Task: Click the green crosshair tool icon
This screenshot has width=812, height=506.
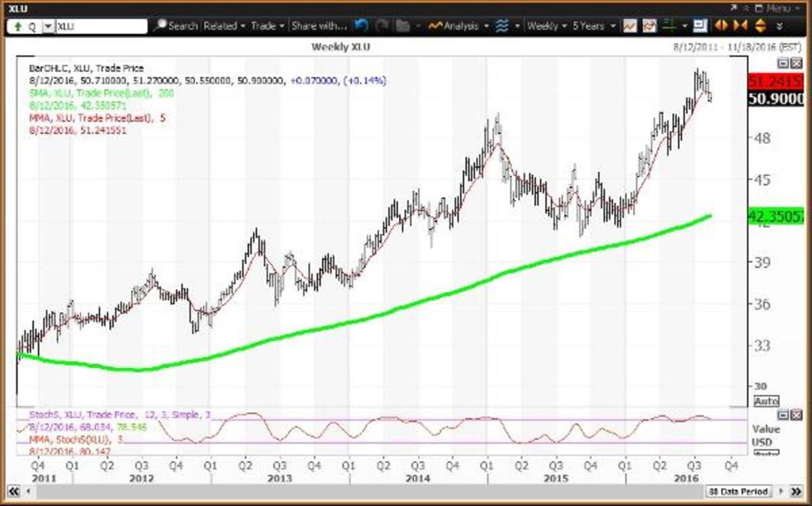Action: (x=671, y=26)
